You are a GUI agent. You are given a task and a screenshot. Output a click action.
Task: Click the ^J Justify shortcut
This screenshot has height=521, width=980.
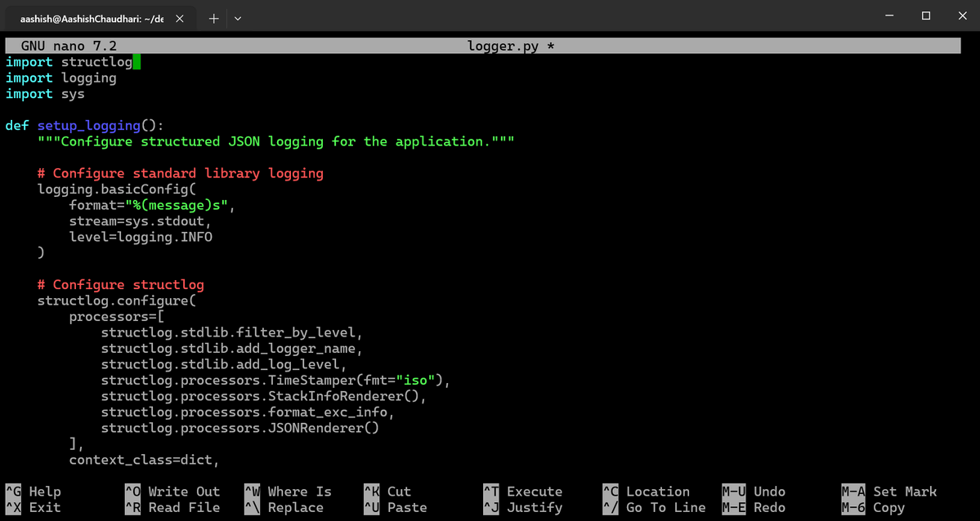click(523, 508)
